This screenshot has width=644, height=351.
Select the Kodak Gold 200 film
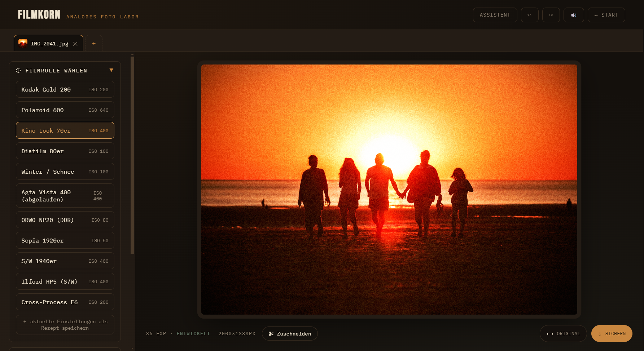tap(65, 89)
